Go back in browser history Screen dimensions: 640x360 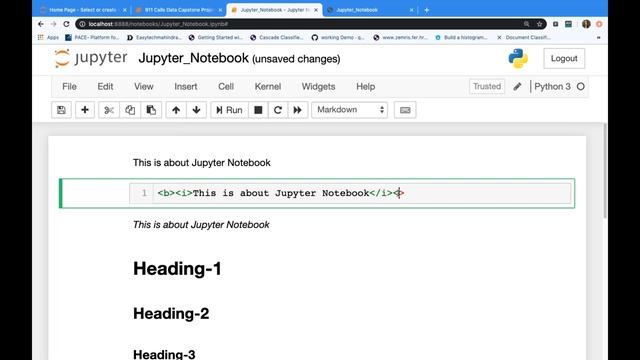pyautogui.click(x=41, y=24)
